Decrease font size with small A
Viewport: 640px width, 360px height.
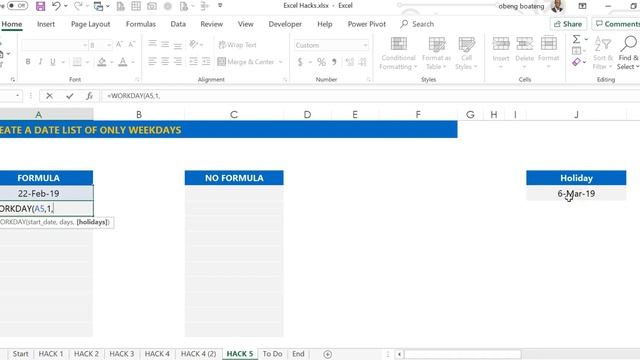coord(131,44)
